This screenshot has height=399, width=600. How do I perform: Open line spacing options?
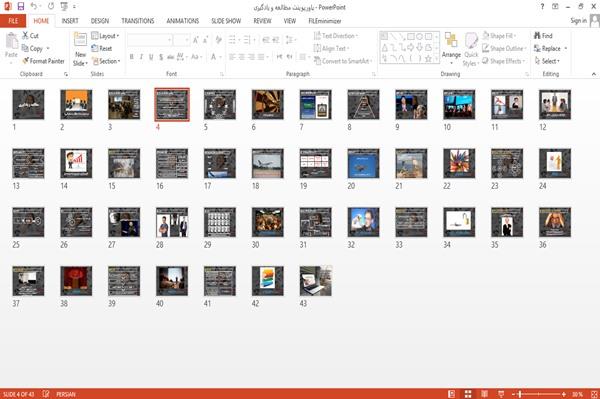click(x=290, y=40)
